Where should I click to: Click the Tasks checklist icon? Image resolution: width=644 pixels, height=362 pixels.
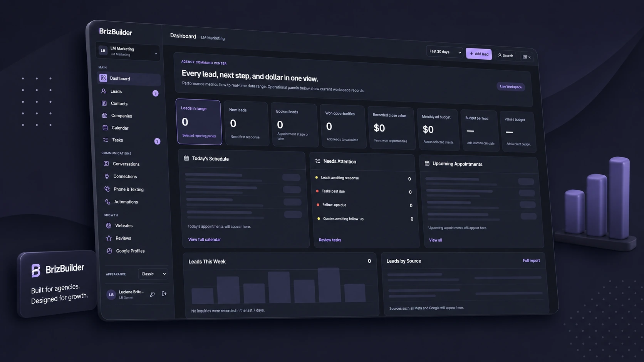pyautogui.click(x=106, y=140)
